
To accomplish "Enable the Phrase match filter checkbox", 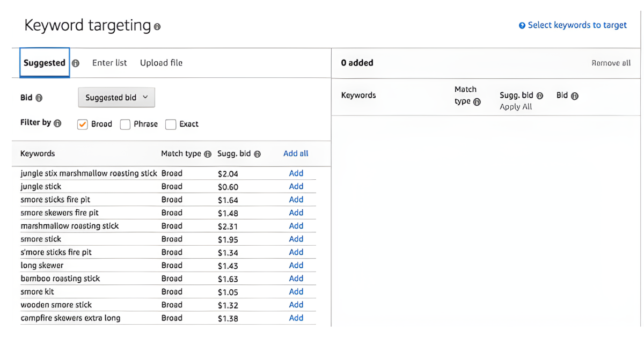I will pos(125,124).
